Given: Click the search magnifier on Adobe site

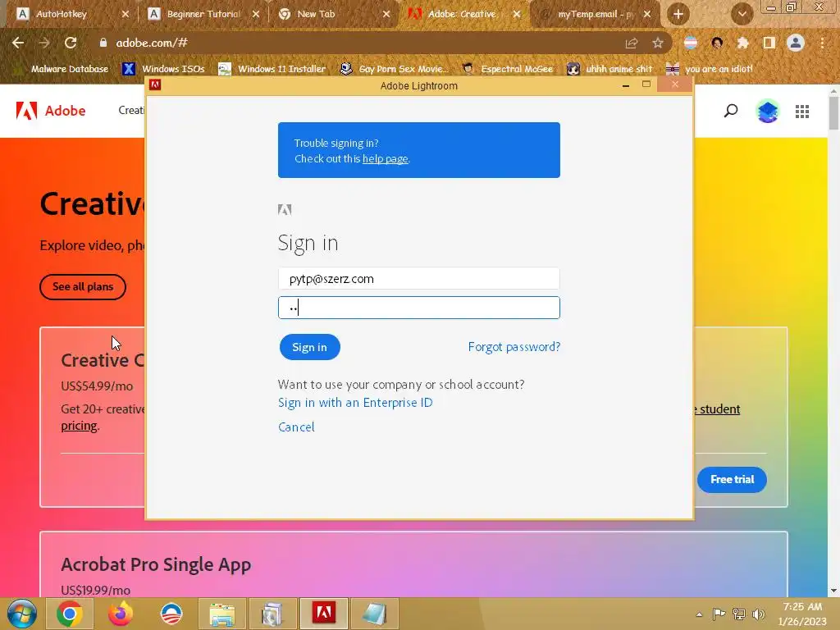Looking at the screenshot, I should (x=731, y=111).
